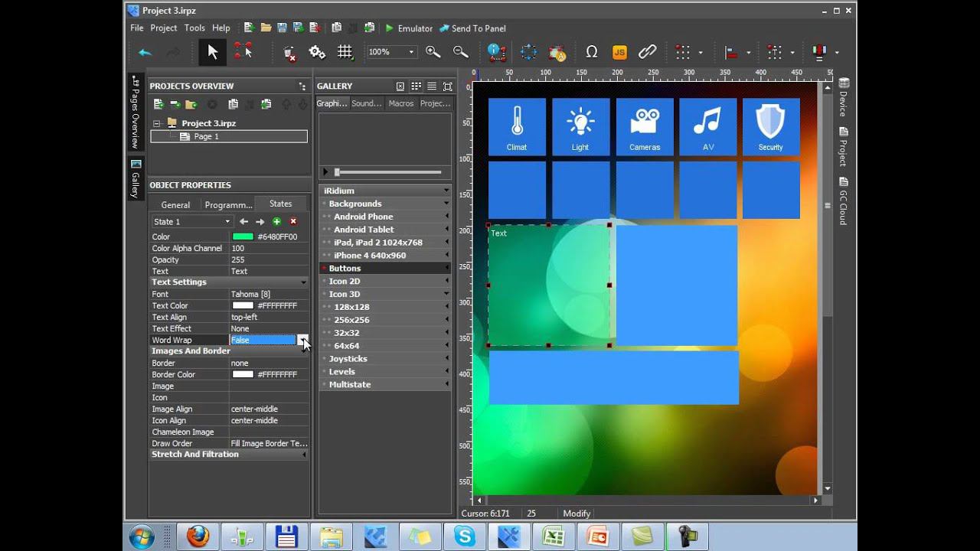This screenshot has height=551, width=980.
Task: Open the JS script editor icon
Action: 619,52
